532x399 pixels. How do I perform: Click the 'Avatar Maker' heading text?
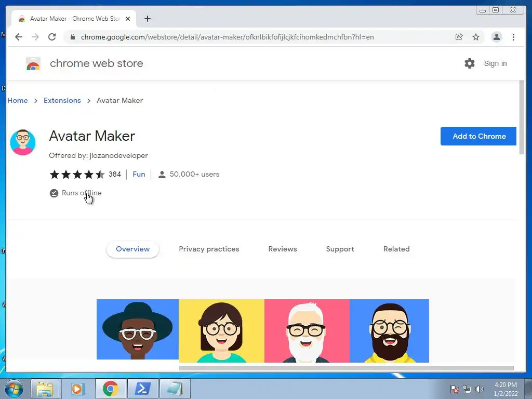tap(92, 136)
